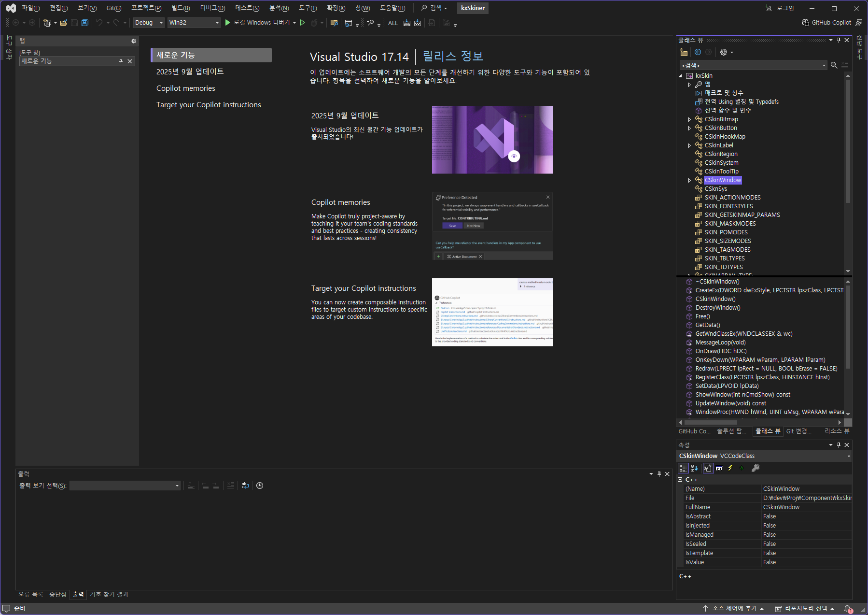The height and width of the screenshot is (615, 868).
Task: Select the MessageLoop(void) member
Action: pyautogui.click(x=720, y=343)
